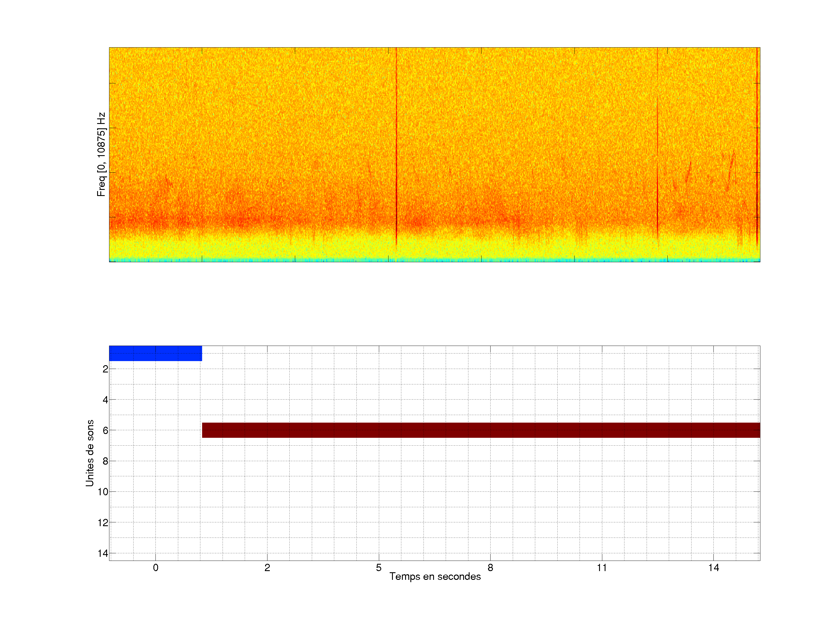Click the cyan band at spectrogram bottom
This screenshot has height=630, width=840.
click(x=434, y=260)
